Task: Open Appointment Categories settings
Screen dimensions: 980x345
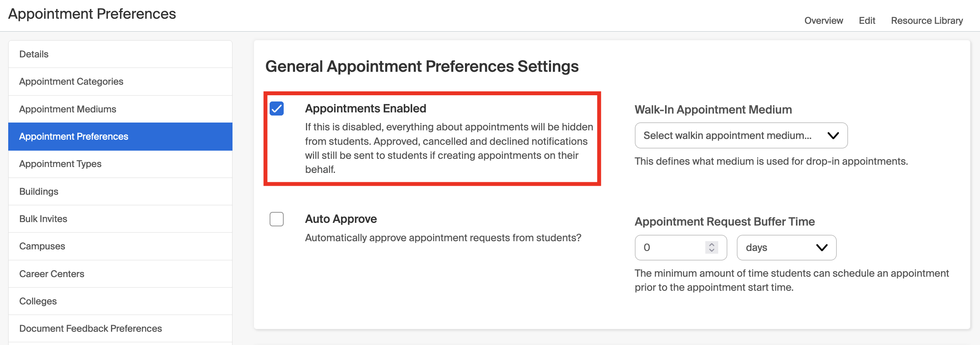Action: 71,81
